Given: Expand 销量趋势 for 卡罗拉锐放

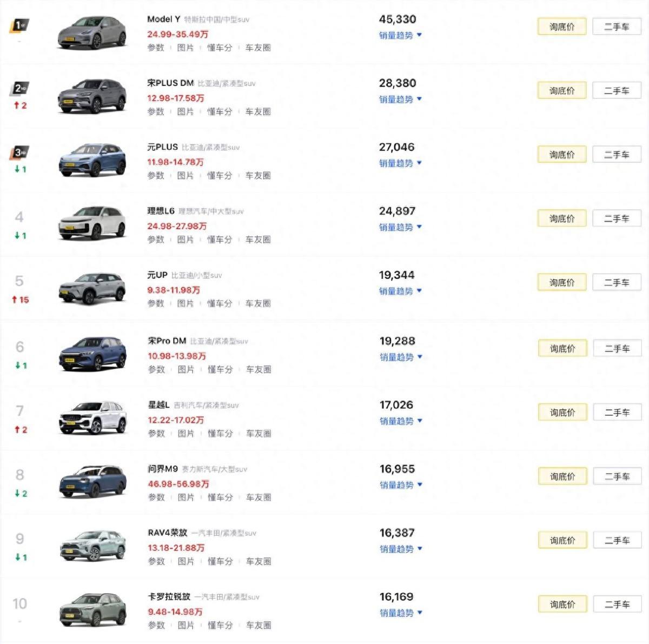Looking at the screenshot, I should (401, 613).
